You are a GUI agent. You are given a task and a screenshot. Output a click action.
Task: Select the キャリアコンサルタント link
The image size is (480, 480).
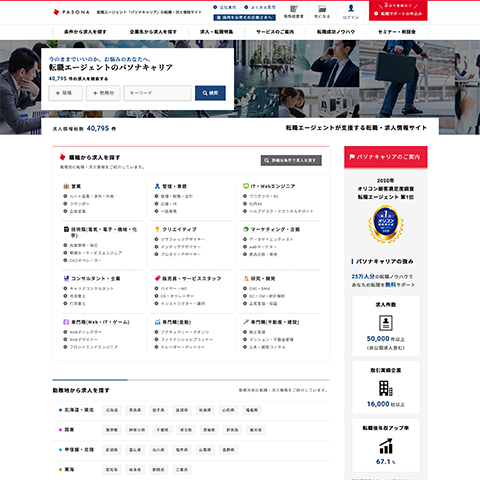click(92, 288)
